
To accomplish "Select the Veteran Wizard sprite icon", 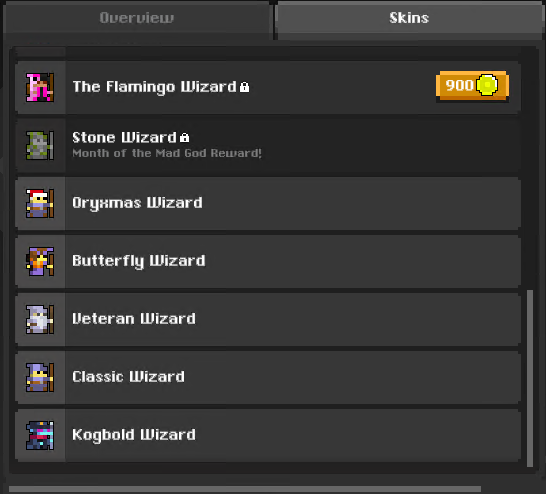I will (x=40, y=320).
